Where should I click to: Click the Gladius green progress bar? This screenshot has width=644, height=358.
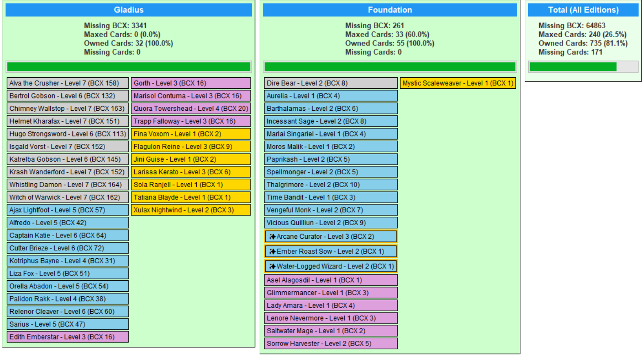pos(129,67)
